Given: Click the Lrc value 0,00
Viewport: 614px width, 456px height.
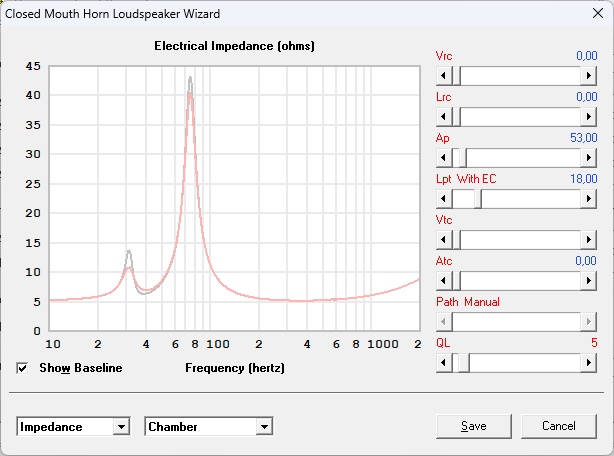Looking at the screenshot, I should pos(587,97).
